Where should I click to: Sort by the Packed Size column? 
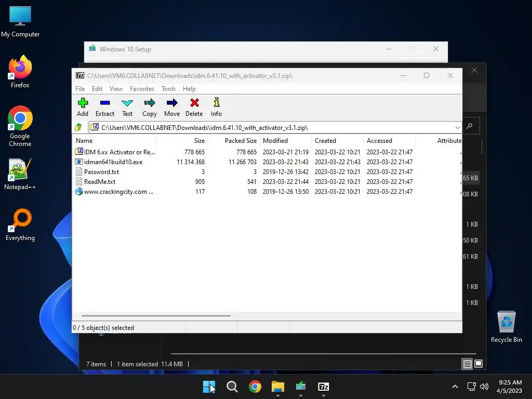tap(234, 140)
